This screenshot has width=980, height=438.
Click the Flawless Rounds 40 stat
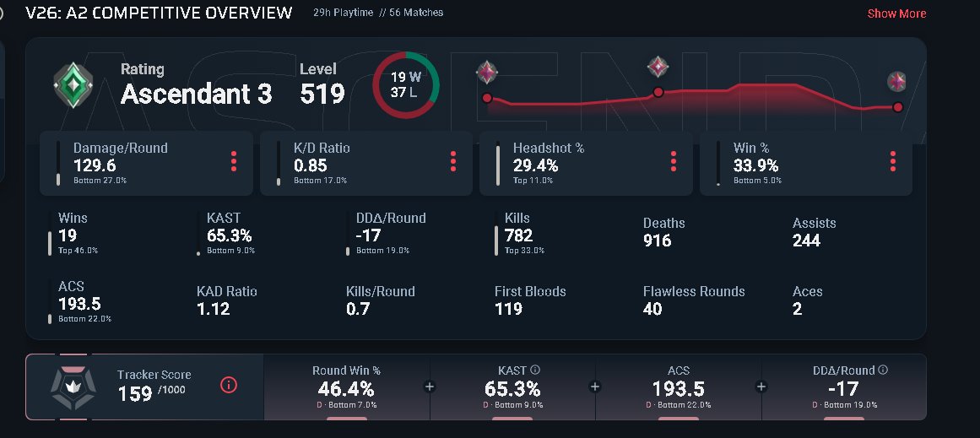pos(694,300)
